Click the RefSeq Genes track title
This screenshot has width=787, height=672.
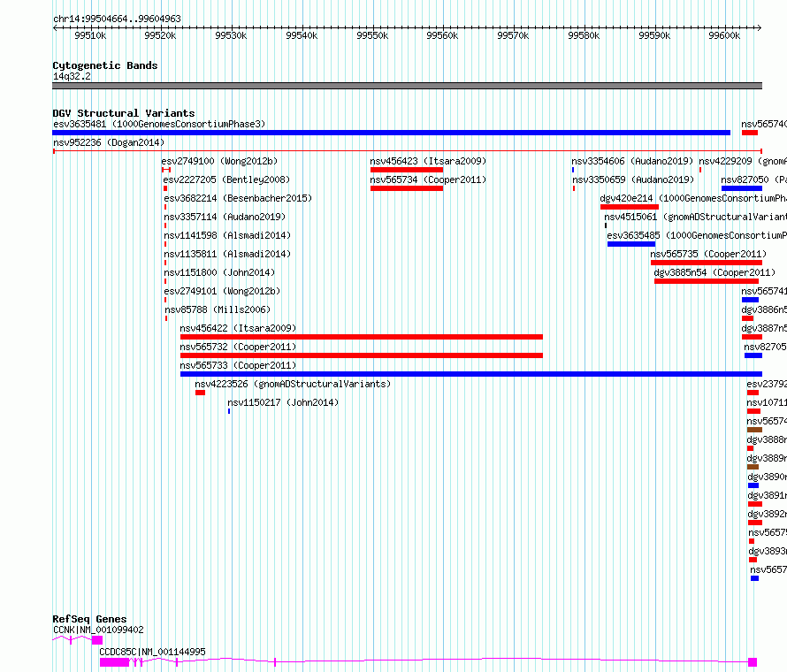[89, 619]
